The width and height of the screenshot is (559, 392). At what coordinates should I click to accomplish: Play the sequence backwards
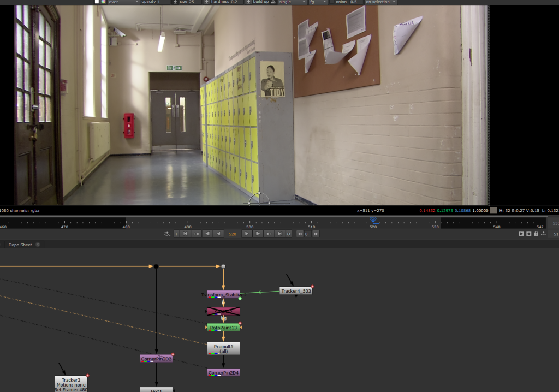218,234
